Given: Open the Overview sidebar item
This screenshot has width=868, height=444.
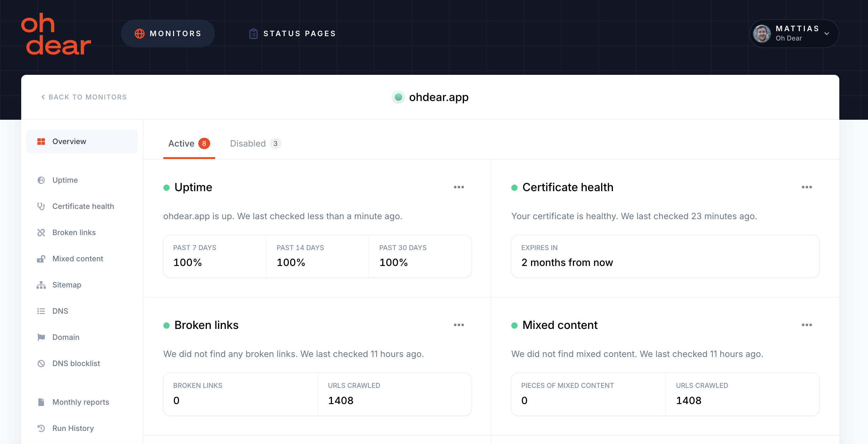Looking at the screenshot, I should (82, 142).
